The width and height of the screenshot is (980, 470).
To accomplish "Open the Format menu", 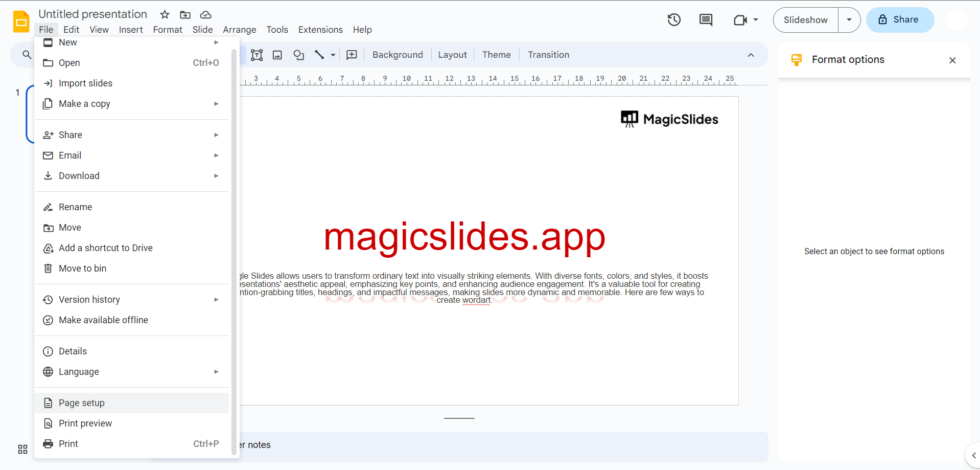I will click(168, 30).
